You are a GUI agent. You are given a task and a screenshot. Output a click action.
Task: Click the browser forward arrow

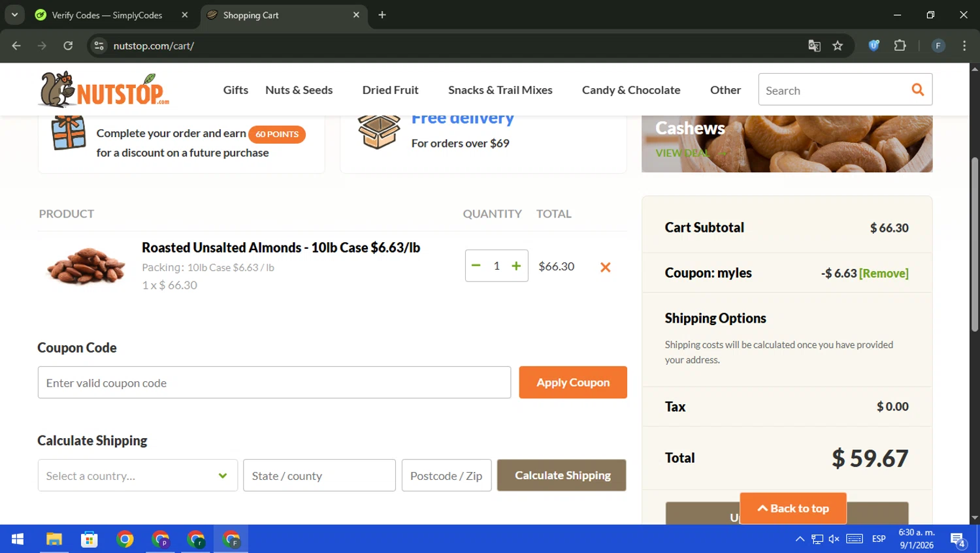(x=42, y=46)
